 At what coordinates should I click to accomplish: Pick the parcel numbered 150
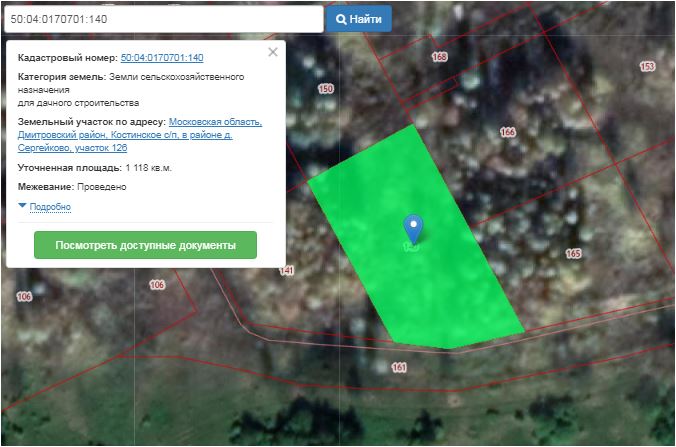pyautogui.click(x=325, y=89)
